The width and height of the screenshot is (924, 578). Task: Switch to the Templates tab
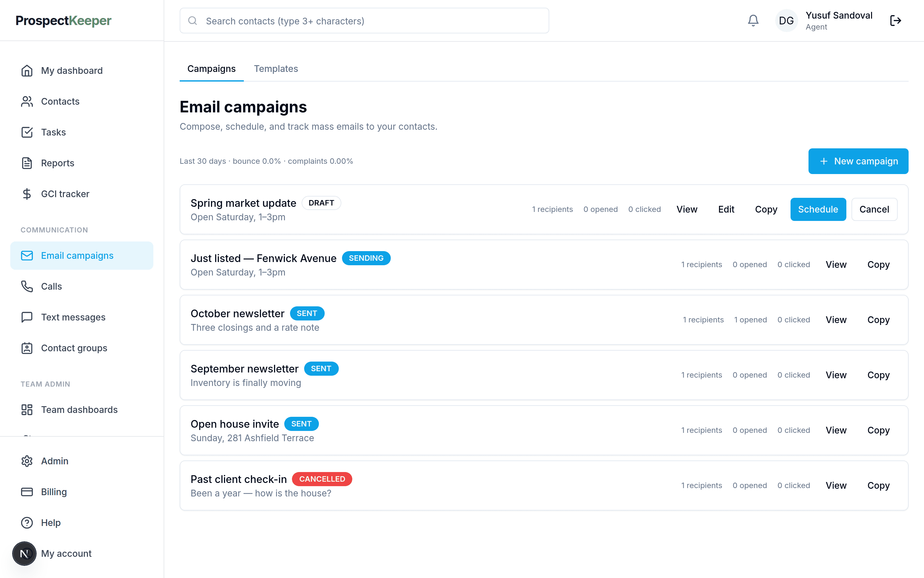276,69
